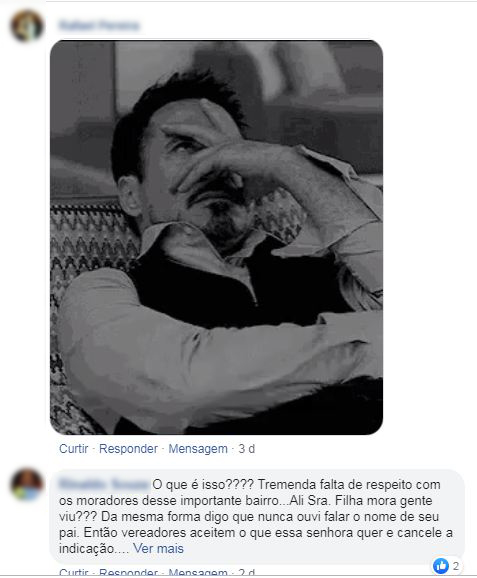
Task: Click Mensagem under the photo comment
Action: pyautogui.click(x=198, y=449)
